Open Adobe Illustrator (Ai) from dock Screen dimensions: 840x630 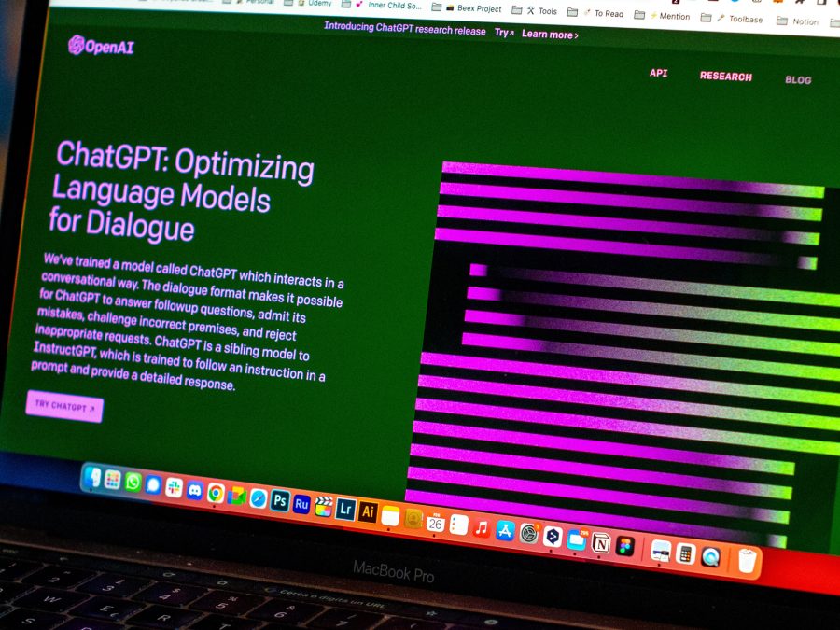pyautogui.click(x=368, y=511)
